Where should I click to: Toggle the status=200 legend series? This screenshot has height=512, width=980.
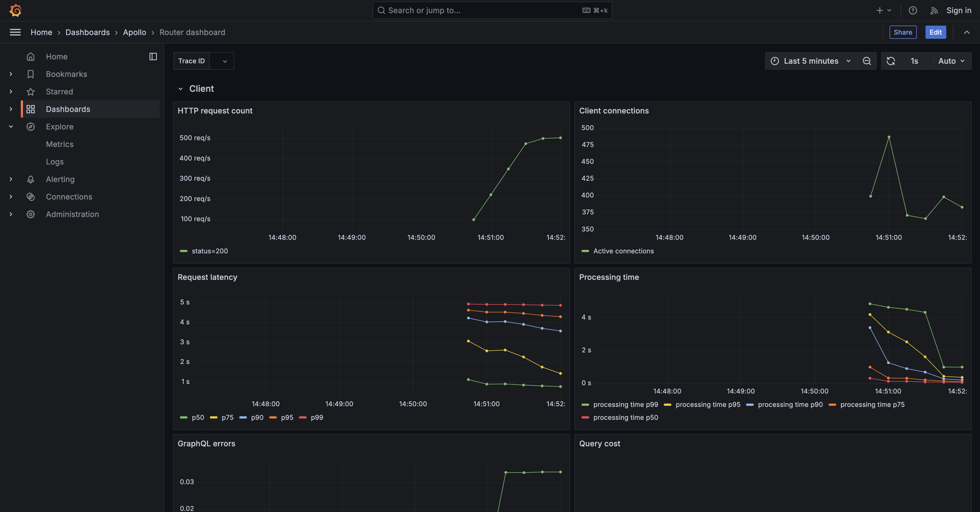(209, 251)
